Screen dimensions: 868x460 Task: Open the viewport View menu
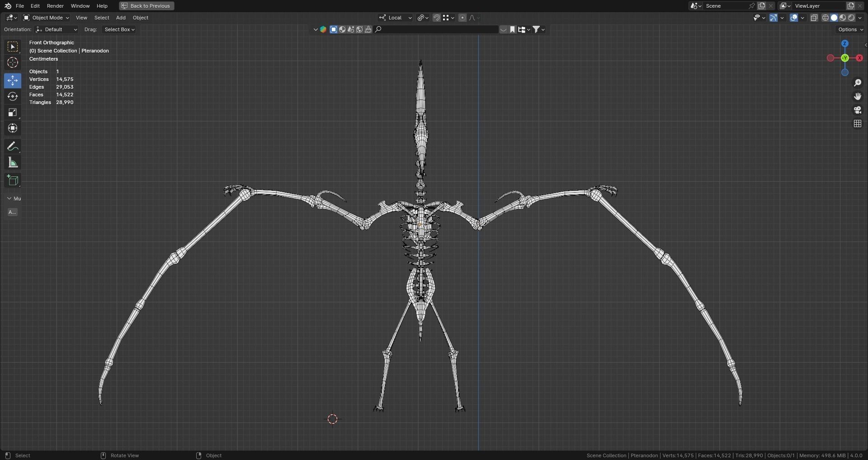(81, 18)
